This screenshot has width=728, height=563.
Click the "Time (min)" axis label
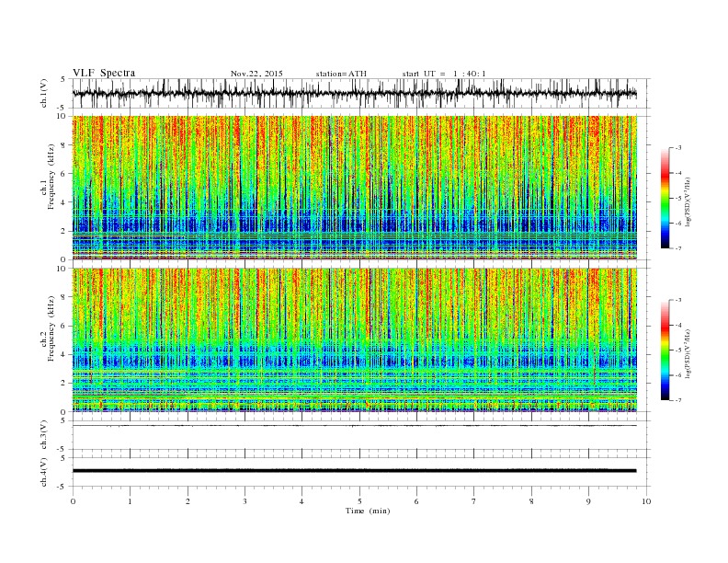tap(368, 511)
